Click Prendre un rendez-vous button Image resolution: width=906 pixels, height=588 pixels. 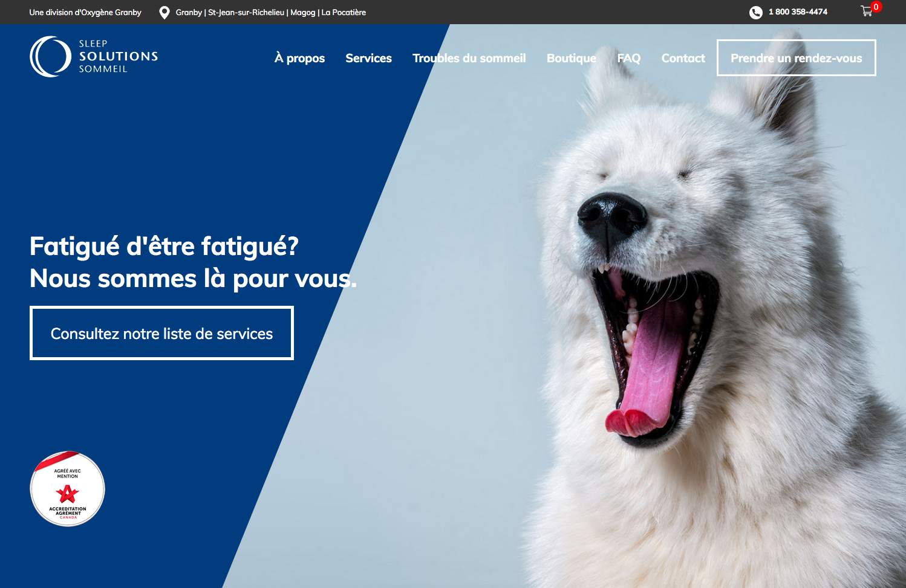[797, 58]
